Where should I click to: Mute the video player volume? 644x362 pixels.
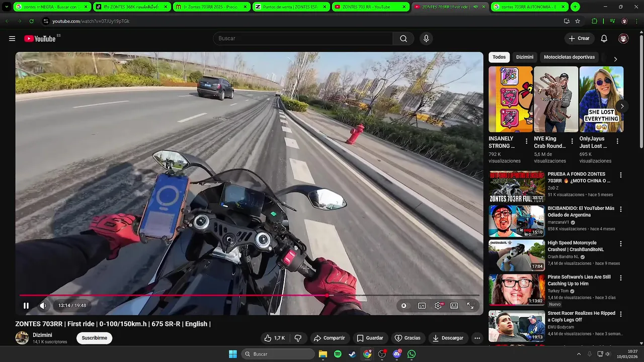(x=43, y=306)
